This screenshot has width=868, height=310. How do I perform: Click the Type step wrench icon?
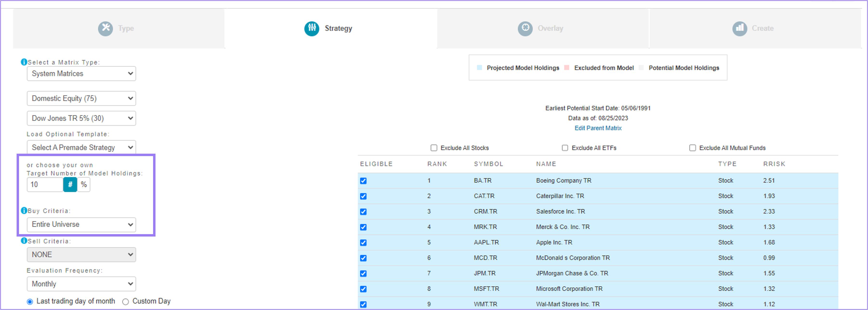click(105, 28)
